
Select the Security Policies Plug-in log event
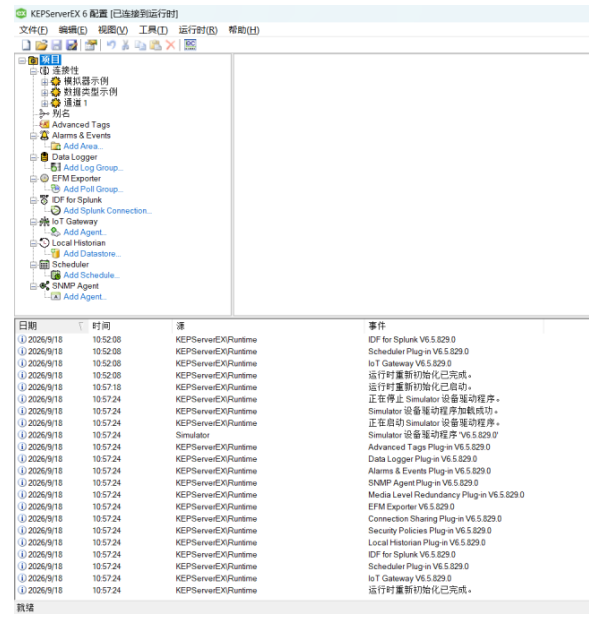pyautogui.click(x=430, y=530)
